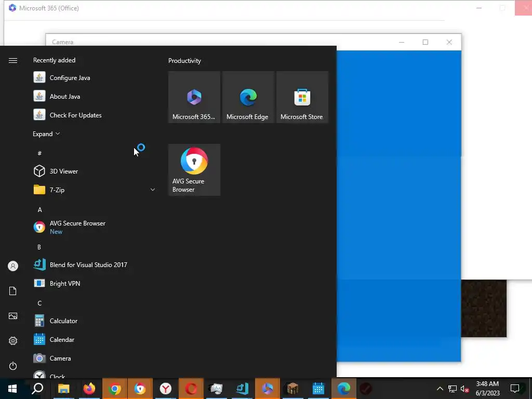Screen dimensions: 532x399
Task: Close the Camera window
Action: tap(449, 42)
